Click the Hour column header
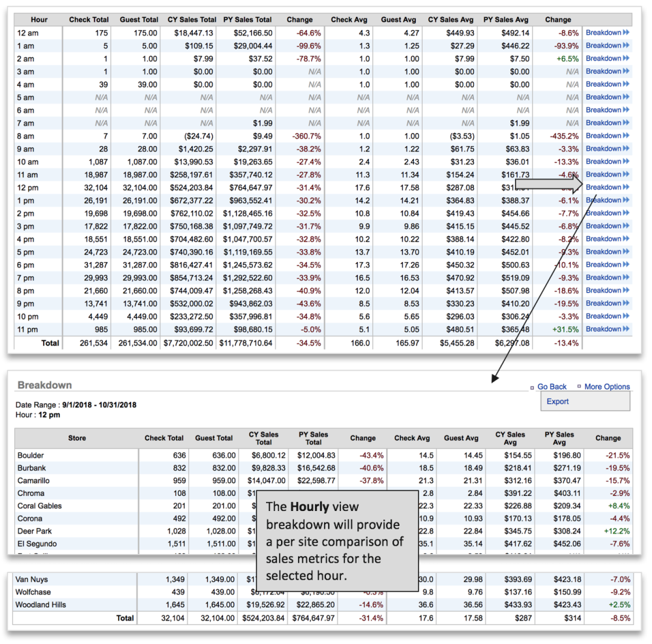 click(x=39, y=20)
